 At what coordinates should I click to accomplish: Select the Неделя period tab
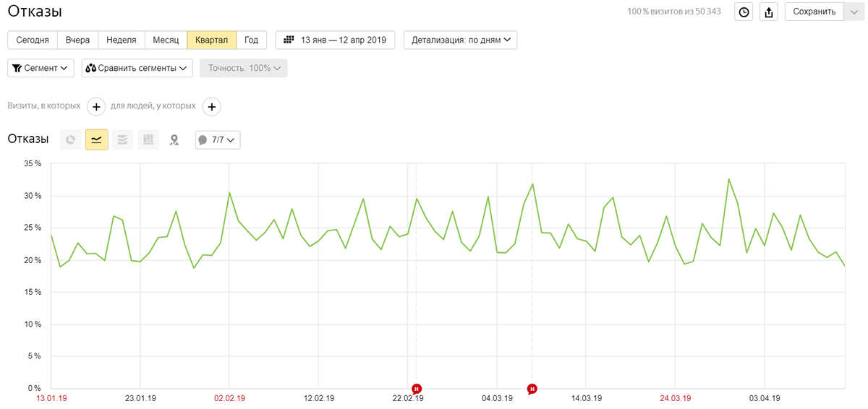[x=122, y=40]
